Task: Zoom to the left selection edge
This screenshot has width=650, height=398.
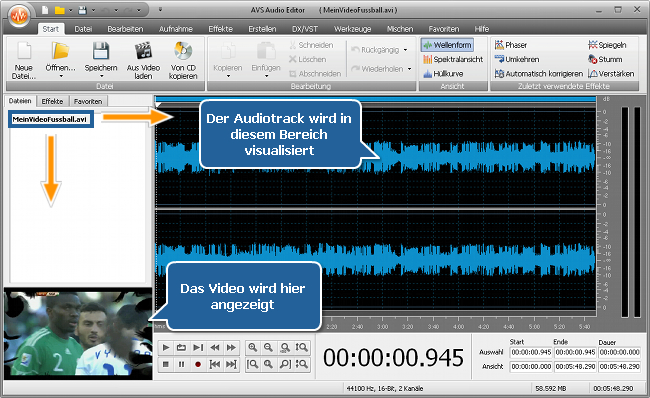Action: [x=252, y=364]
